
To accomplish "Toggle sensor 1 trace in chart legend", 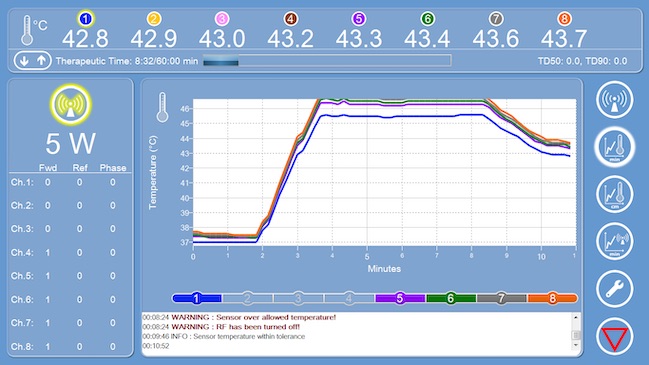I will click(197, 298).
